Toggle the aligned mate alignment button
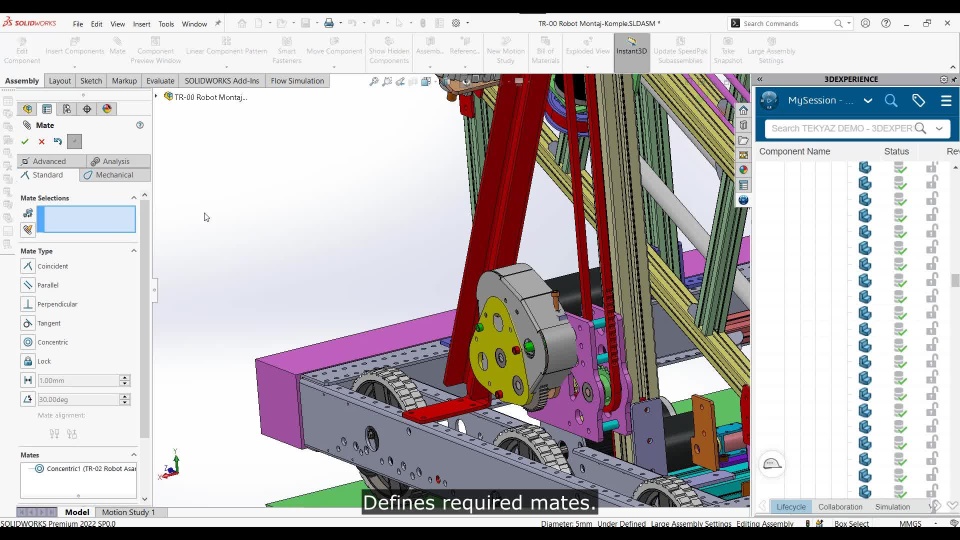This screenshot has height=540, width=960. tap(54, 434)
